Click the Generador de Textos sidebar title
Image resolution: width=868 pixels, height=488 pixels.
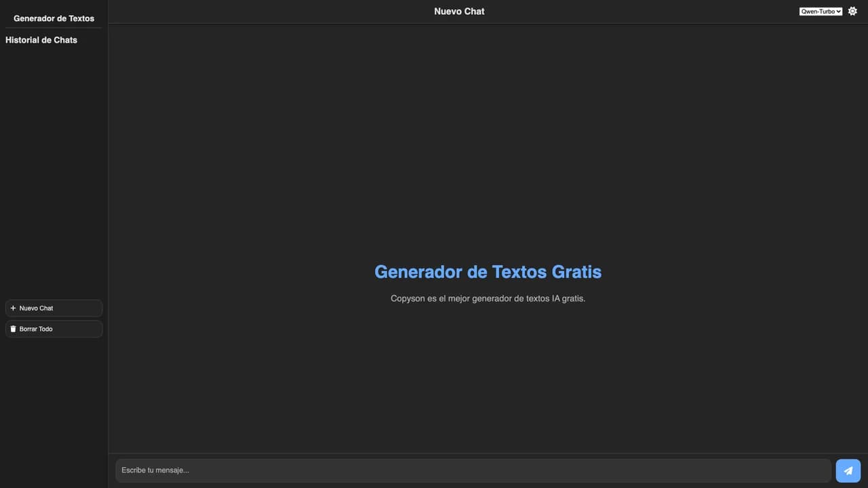(54, 18)
